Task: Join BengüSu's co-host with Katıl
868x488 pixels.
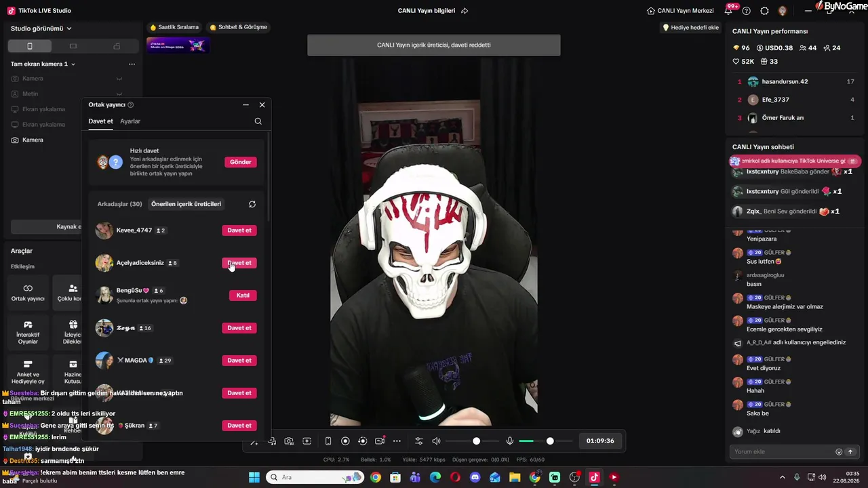Action: (243, 296)
